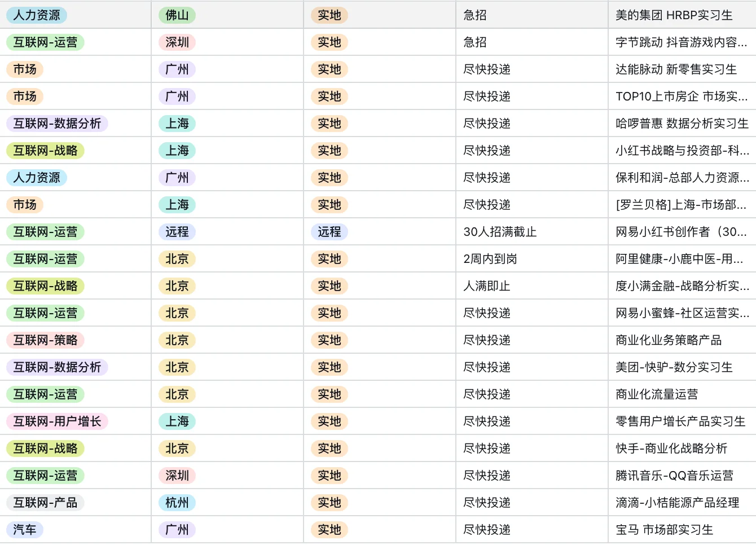Select the 宝马 市场部实习生 title
The width and height of the screenshot is (756, 545).
664,530
